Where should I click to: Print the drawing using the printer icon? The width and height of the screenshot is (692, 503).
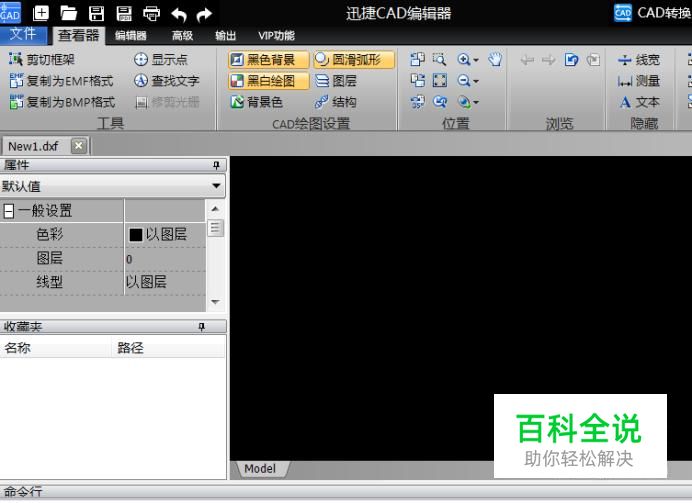(x=151, y=13)
